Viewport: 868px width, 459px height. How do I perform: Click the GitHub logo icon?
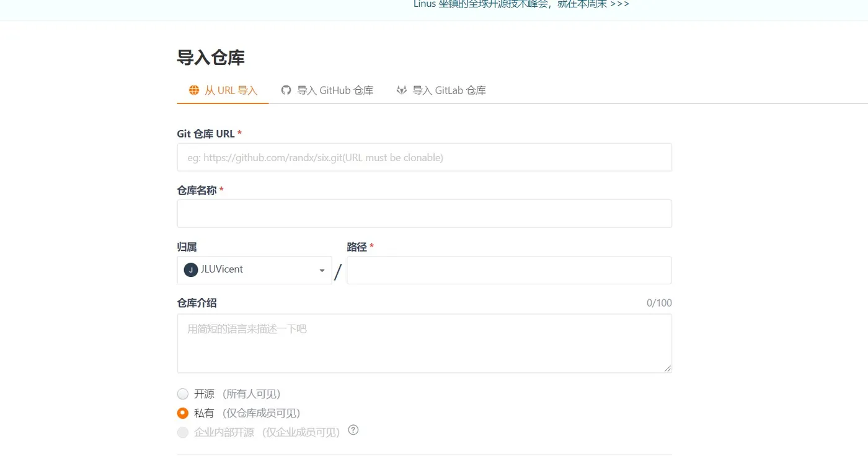(x=286, y=90)
